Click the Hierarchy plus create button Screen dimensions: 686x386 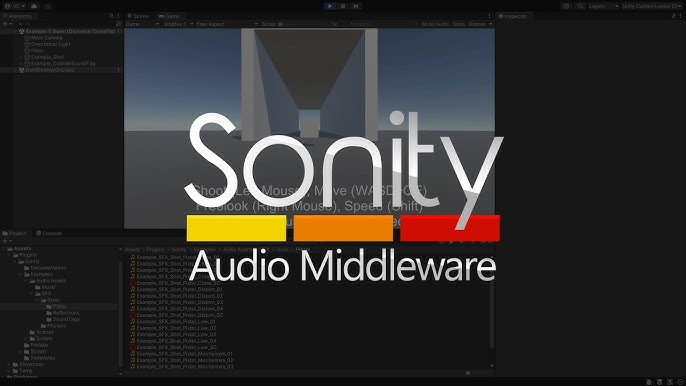pyautogui.click(x=7, y=24)
